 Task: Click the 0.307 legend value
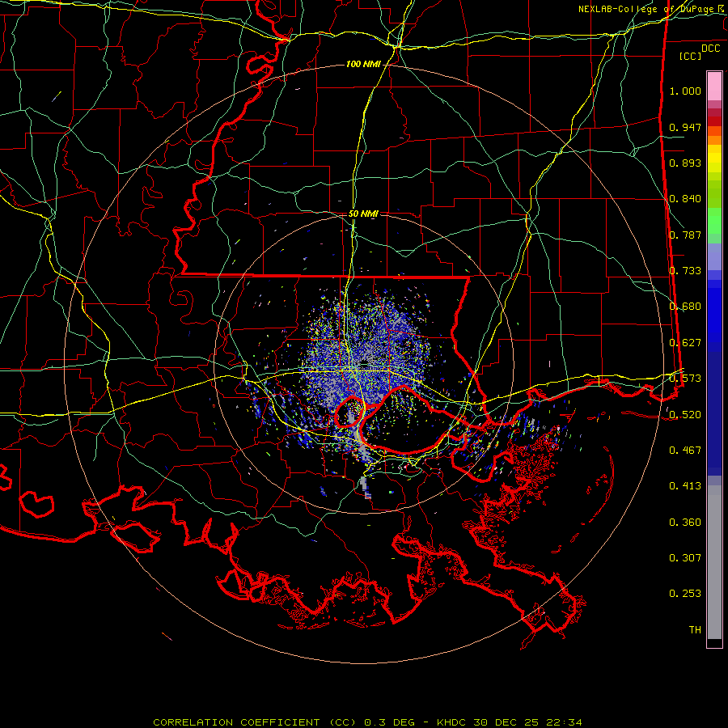[685, 558]
